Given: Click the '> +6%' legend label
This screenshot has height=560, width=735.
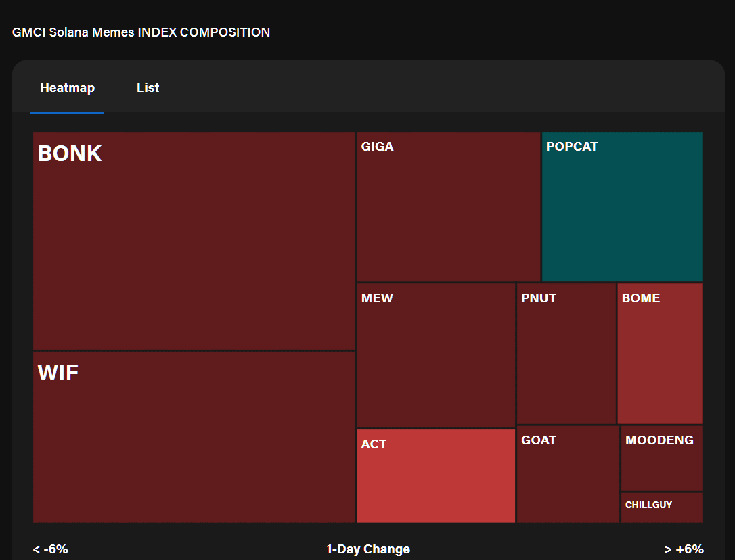Looking at the screenshot, I should pos(684,549).
